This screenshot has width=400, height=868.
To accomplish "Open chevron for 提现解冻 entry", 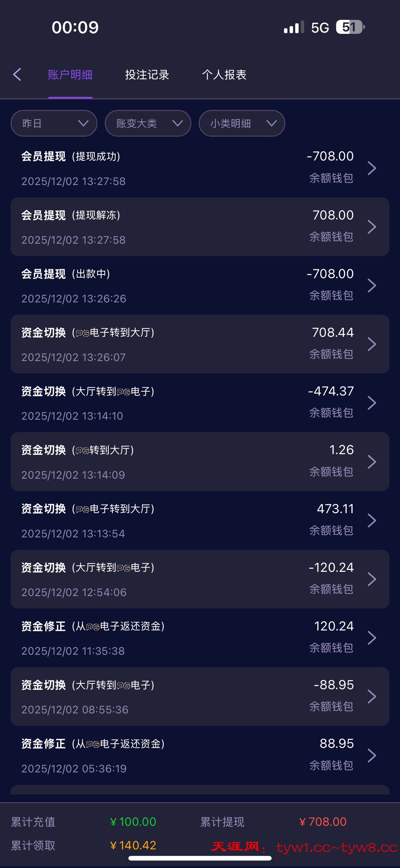I will click(x=372, y=227).
